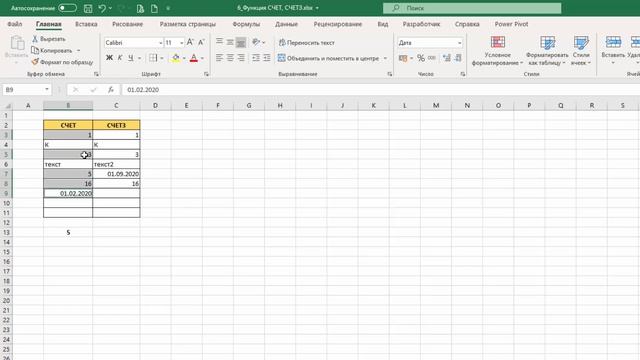Screen dimensions: 640x360
Task: Align text to middle of cell
Action: coord(230,42)
